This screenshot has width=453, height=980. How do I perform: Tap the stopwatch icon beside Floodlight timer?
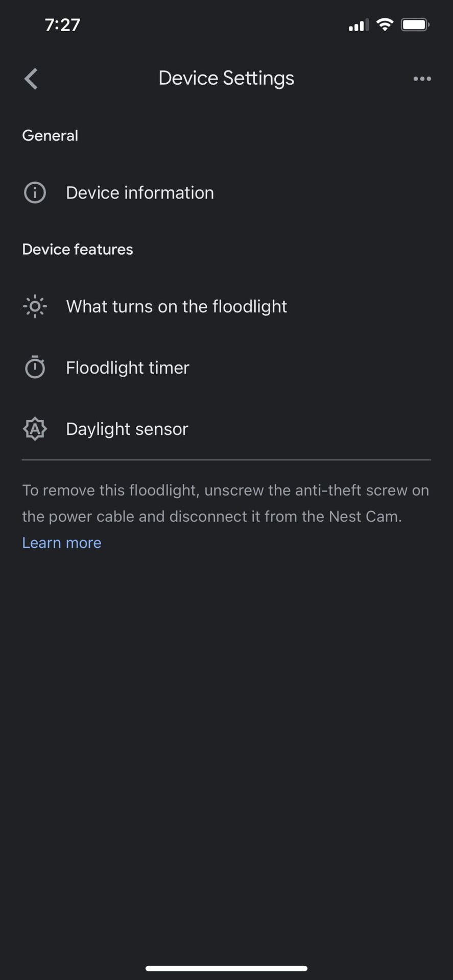pyautogui.click(x=35, y=367)
